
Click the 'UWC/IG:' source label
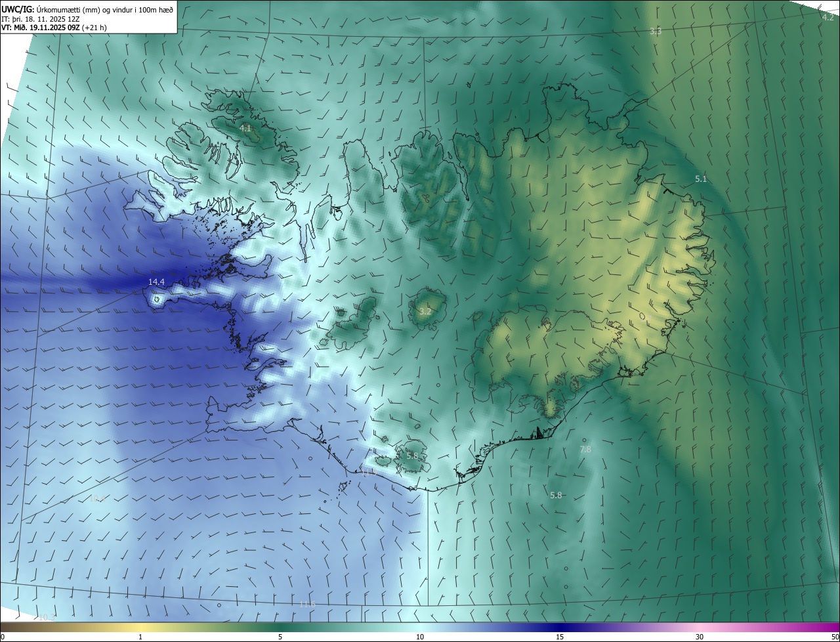[18, 9]
